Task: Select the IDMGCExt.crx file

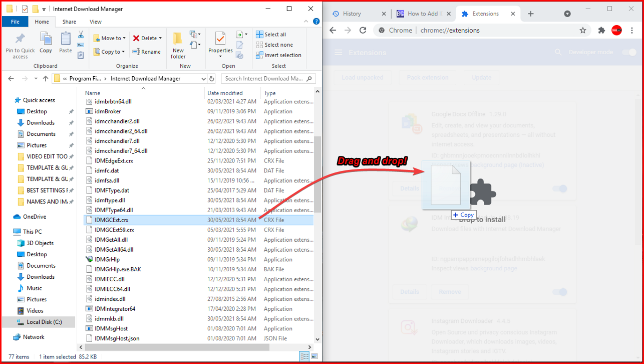Action: pyautogui.click(x=199, y=220)
